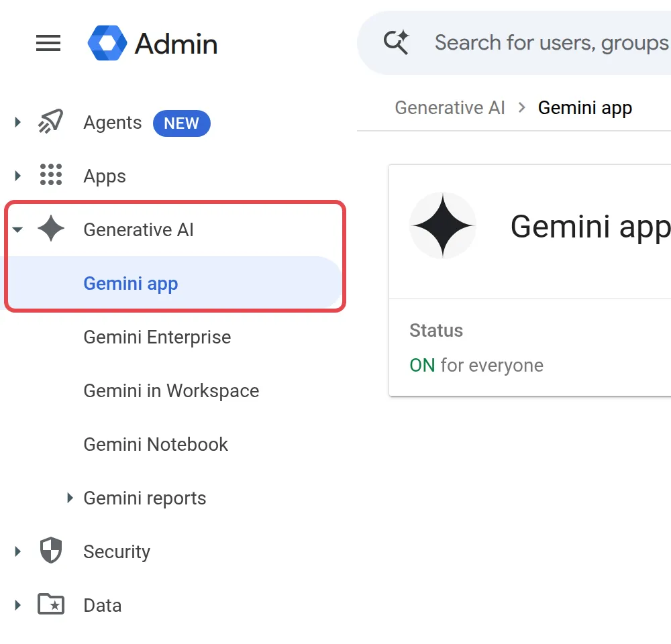671x644 pixels.
Task: Open the Security menu item
Action: [x=117, y=552]
